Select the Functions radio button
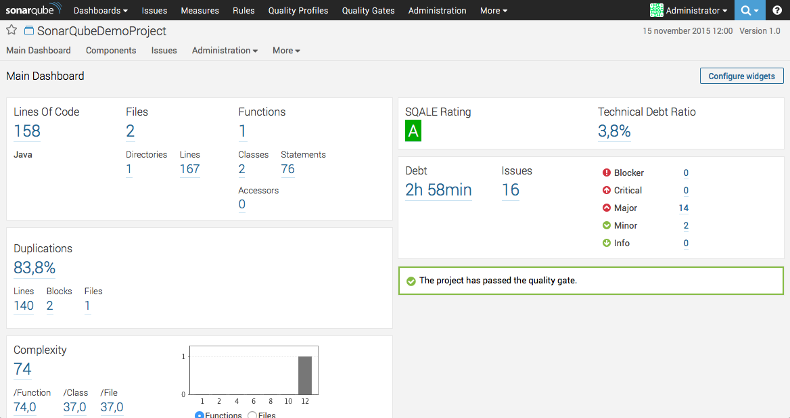The height and width of the screenshot is (418, 790). click(200, 414)
